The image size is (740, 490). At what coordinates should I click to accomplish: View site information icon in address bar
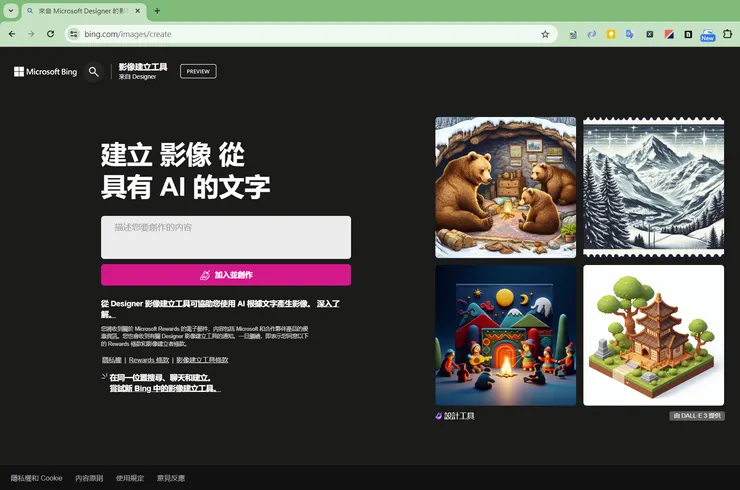tap(73, 34)
